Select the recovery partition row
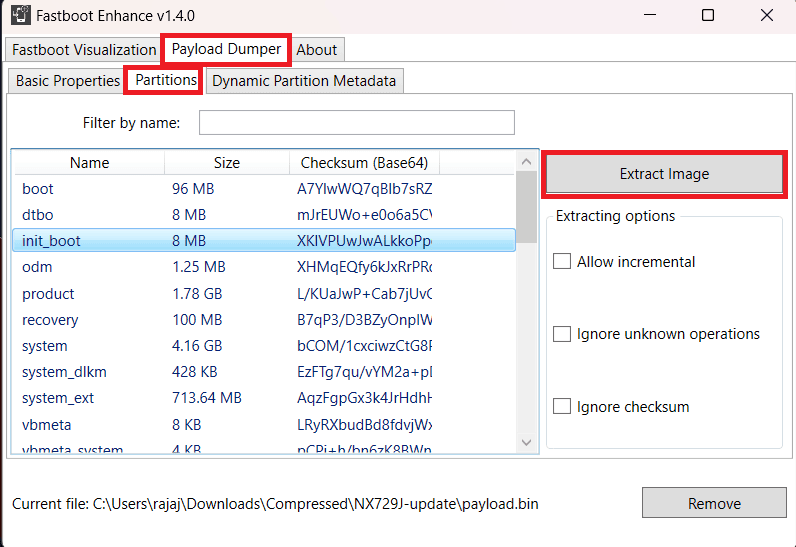 tap(264, 320)
